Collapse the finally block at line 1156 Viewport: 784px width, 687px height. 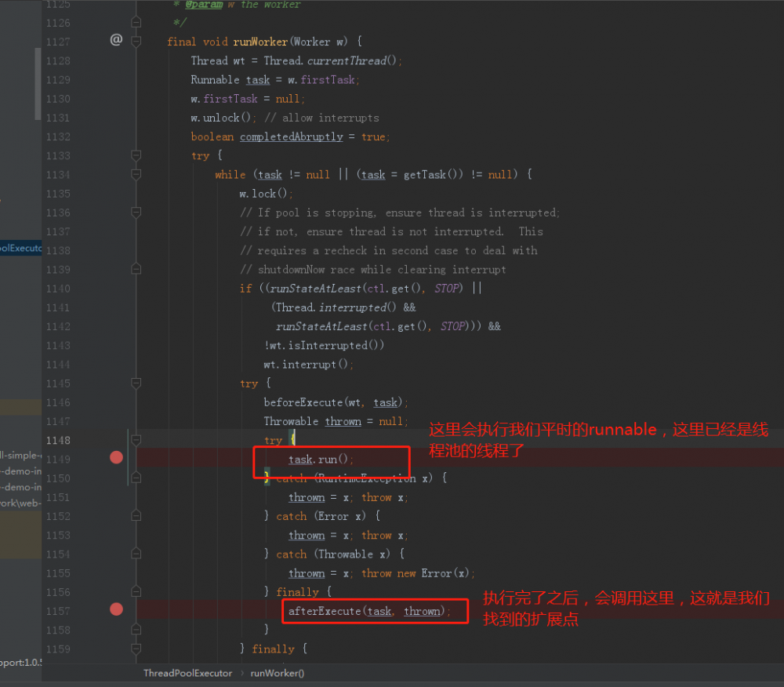pos(136,591)
